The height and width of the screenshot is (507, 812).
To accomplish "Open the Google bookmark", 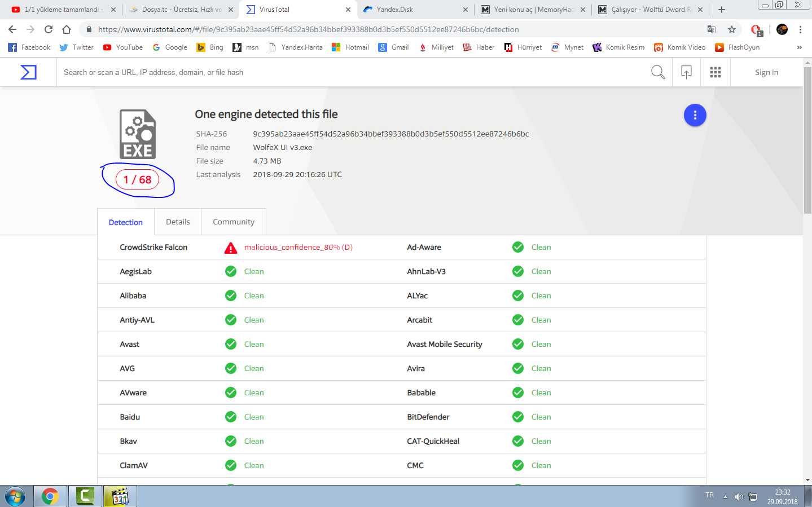I will [170, 47].
